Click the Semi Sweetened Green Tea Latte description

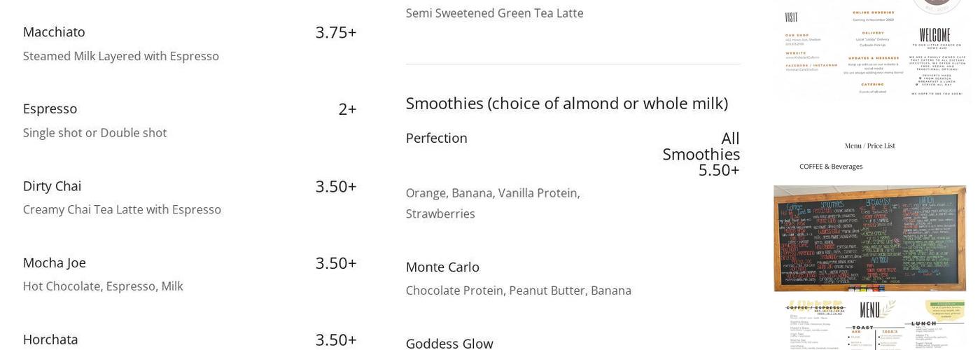click(x=494, y=13)
